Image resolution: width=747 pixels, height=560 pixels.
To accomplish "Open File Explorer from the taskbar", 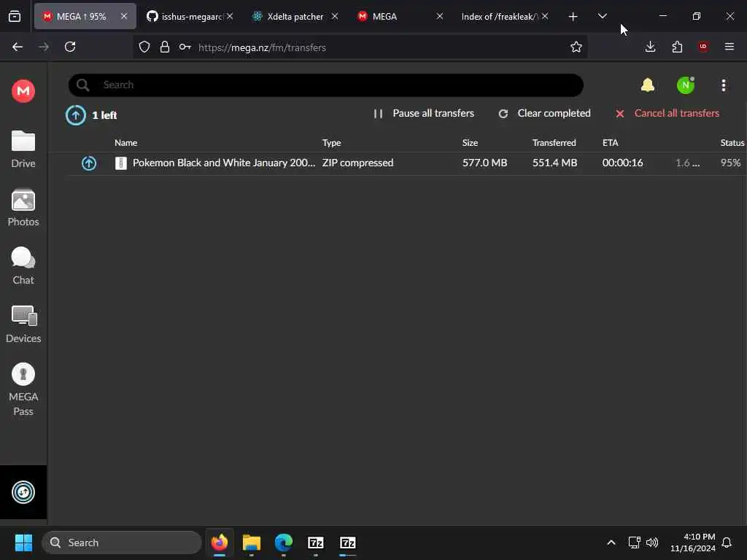I will coord(252,542).
